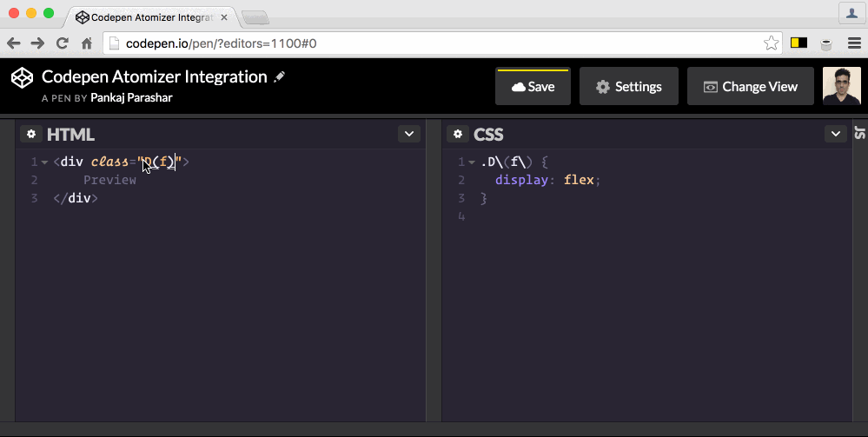Click the Chrome user profile icon
Screen dimensions: 868x437
click(851, 13)
